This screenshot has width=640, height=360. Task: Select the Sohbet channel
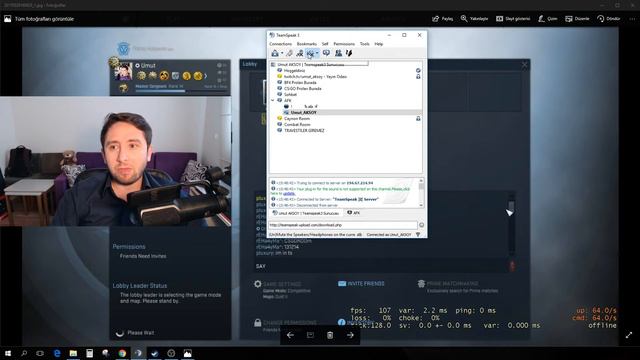[x=290, y=95]
